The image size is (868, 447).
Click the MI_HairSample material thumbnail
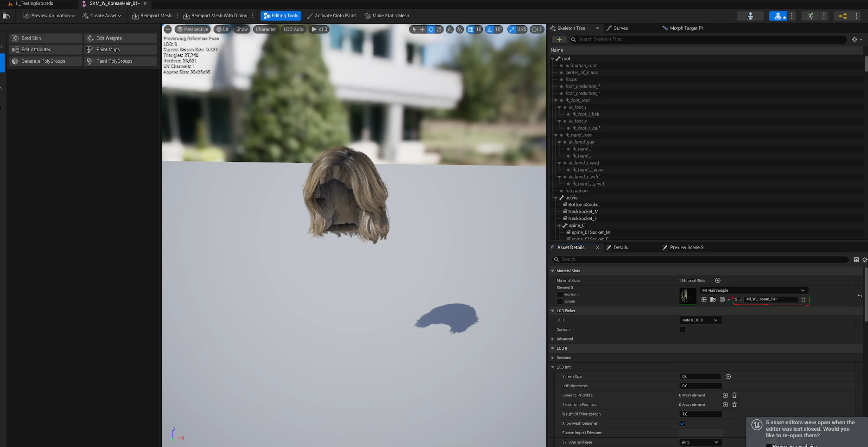click(688, 296)
